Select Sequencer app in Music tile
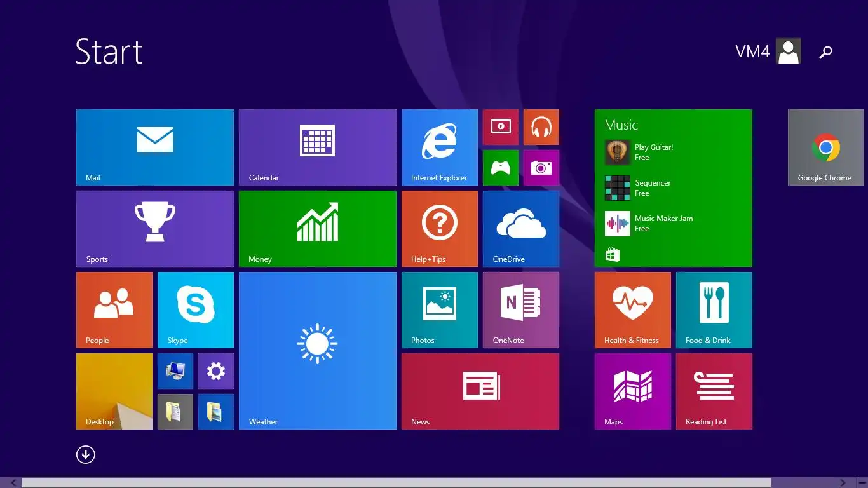Screen dimensions: 868x488 click(x=638, y=188)
